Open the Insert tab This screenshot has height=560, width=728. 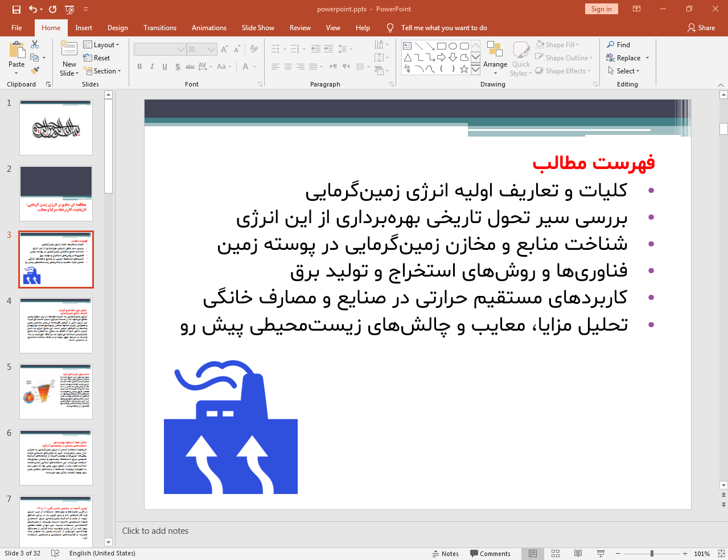(84, 27)
